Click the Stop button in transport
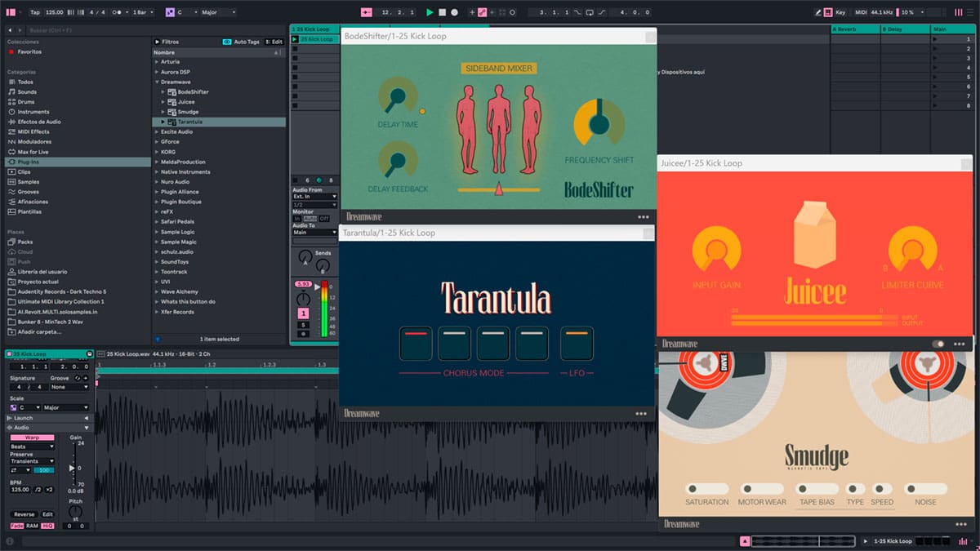The image size is (980, 551). pyautogui.click(x=442, y=12)
